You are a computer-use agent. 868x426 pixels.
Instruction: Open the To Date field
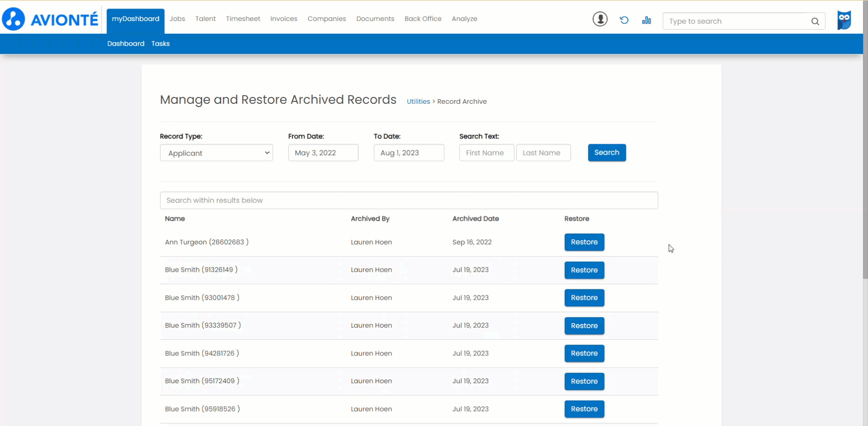point(409,153)
